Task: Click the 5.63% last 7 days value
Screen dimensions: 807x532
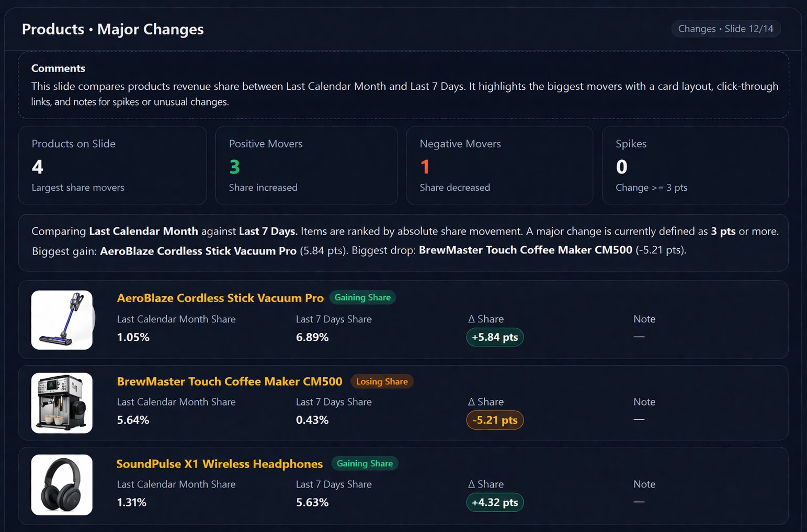Action: tap(312, 503)
